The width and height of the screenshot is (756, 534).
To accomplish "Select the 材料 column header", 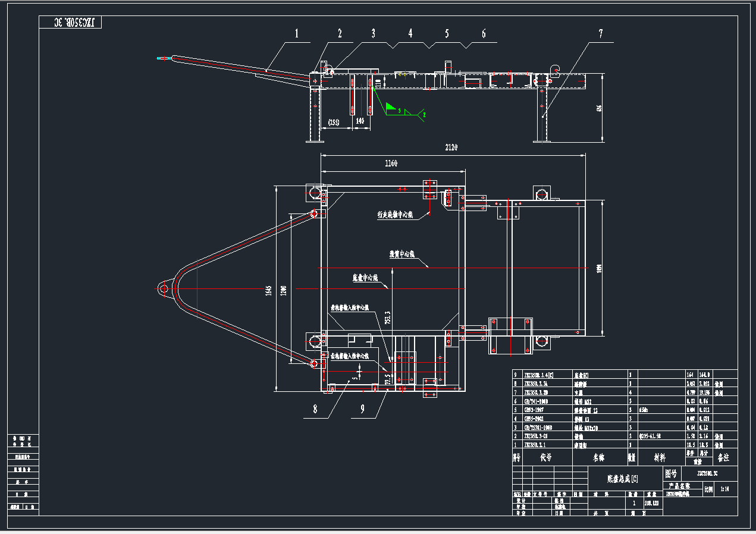I will (x=660, y=458).
